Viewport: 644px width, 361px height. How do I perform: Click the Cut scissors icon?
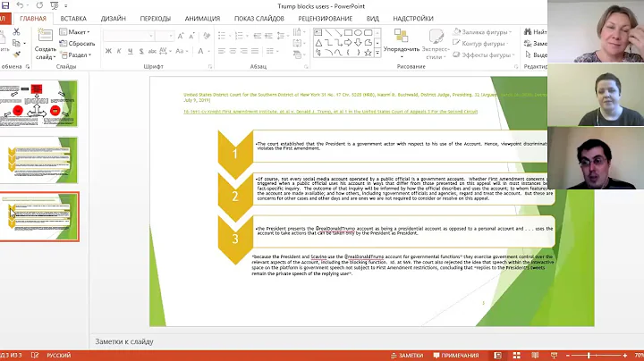[16, 31]
